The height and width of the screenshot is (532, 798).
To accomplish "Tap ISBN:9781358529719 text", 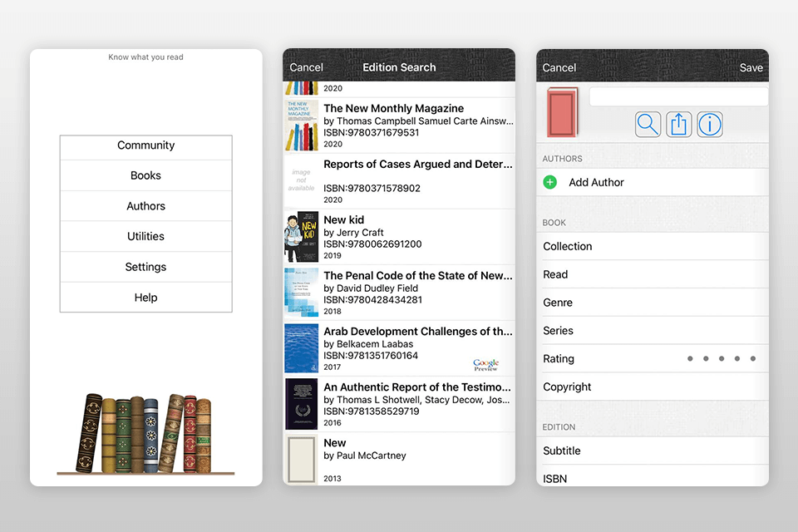I will (x=372, y=411).
